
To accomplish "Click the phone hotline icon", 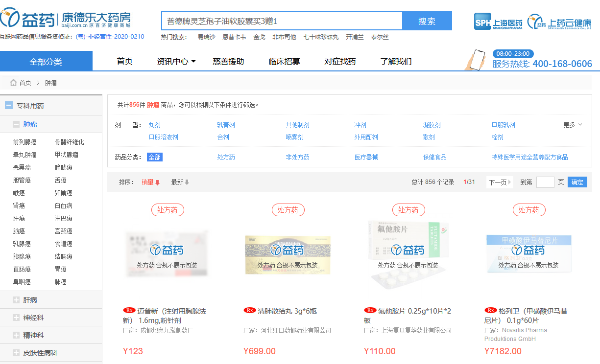I will 476,60.
